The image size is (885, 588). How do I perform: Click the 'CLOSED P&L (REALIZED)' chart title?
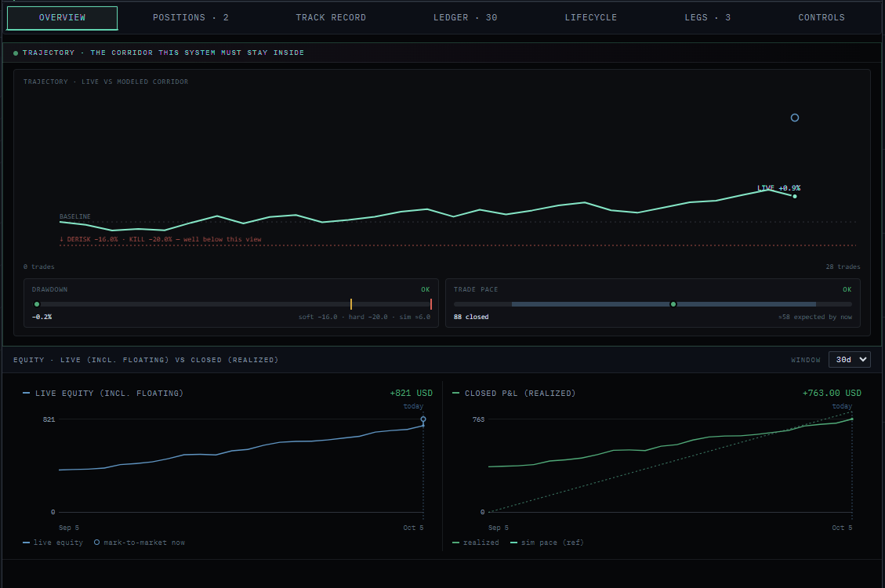point(520,394)
